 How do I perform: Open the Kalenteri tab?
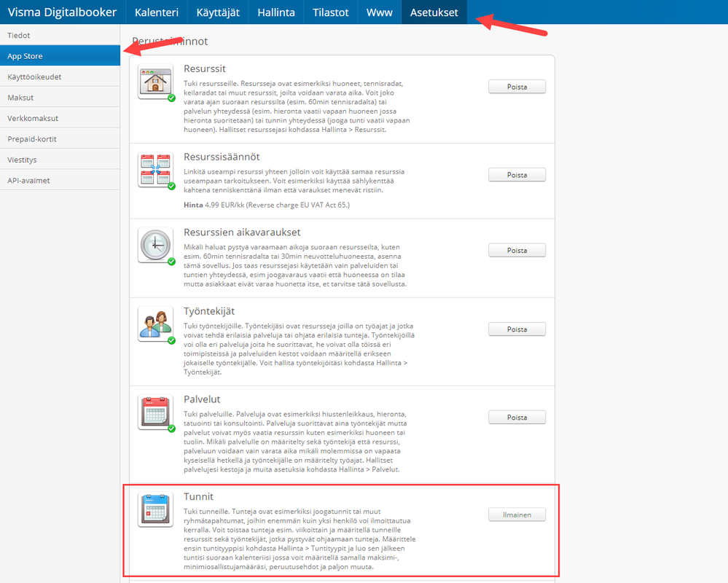(x=157, y=12)
